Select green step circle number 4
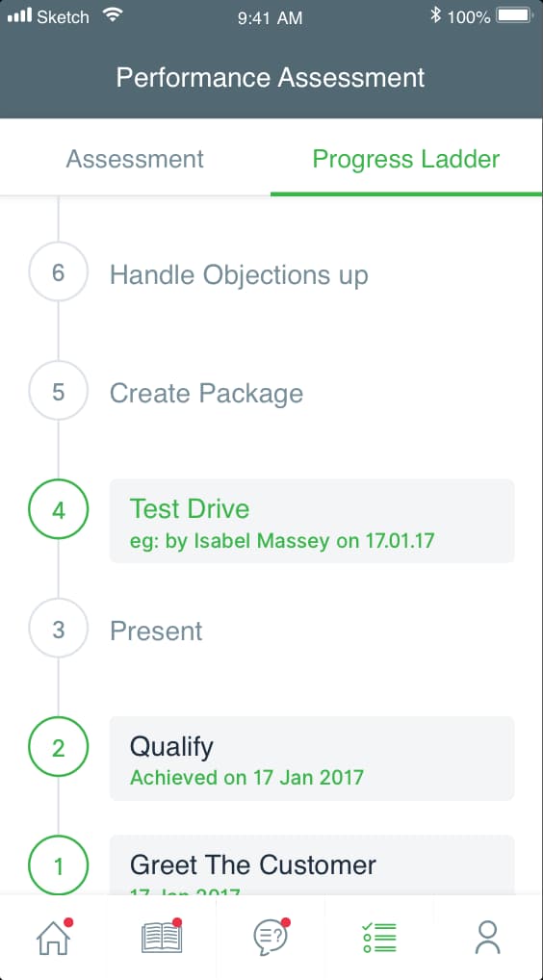 [x=58, y=510]
